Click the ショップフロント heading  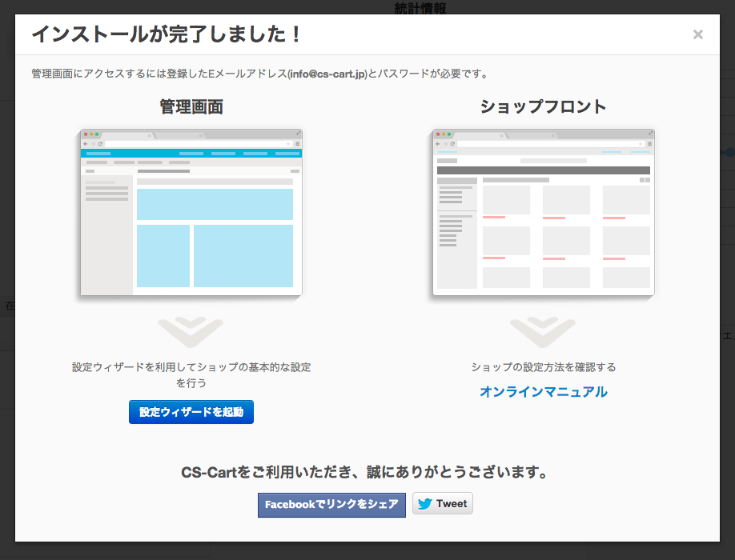pyautogui.click(x=544, y=106)
